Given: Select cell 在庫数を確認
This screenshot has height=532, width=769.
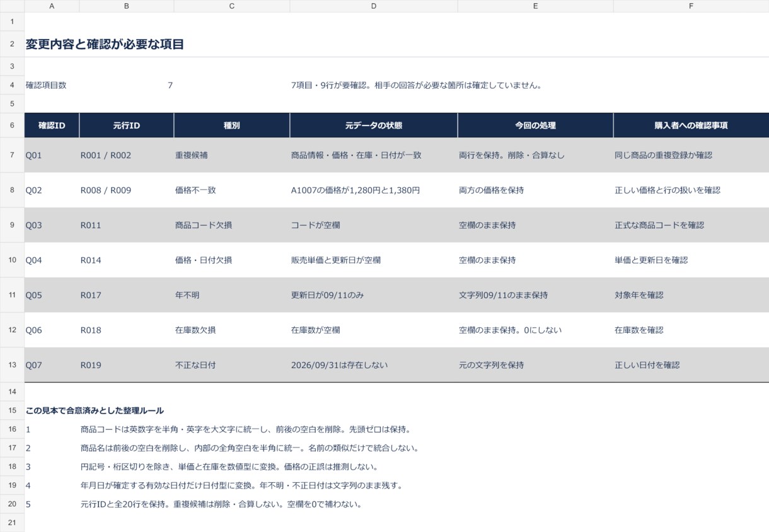Looking at the screenshot, I should (691, 330).
